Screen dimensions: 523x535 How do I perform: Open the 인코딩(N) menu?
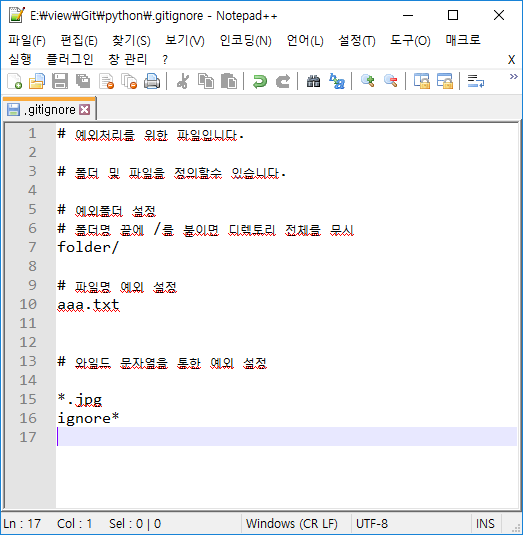(246, 41)
